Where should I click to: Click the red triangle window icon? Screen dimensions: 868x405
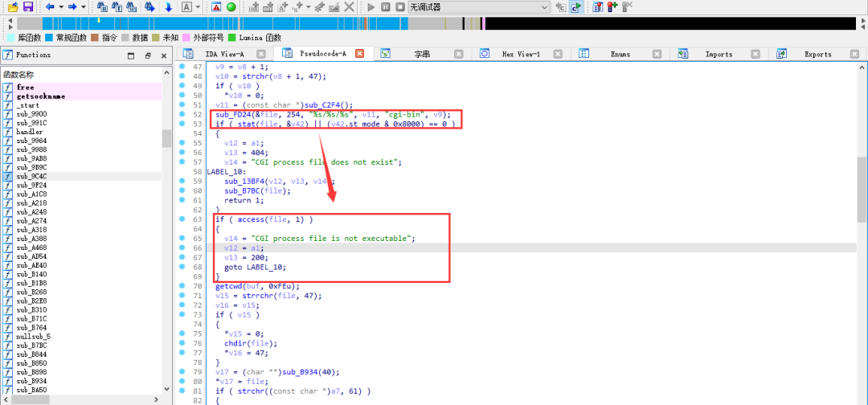pyautogui.click(x=216, y=6)
